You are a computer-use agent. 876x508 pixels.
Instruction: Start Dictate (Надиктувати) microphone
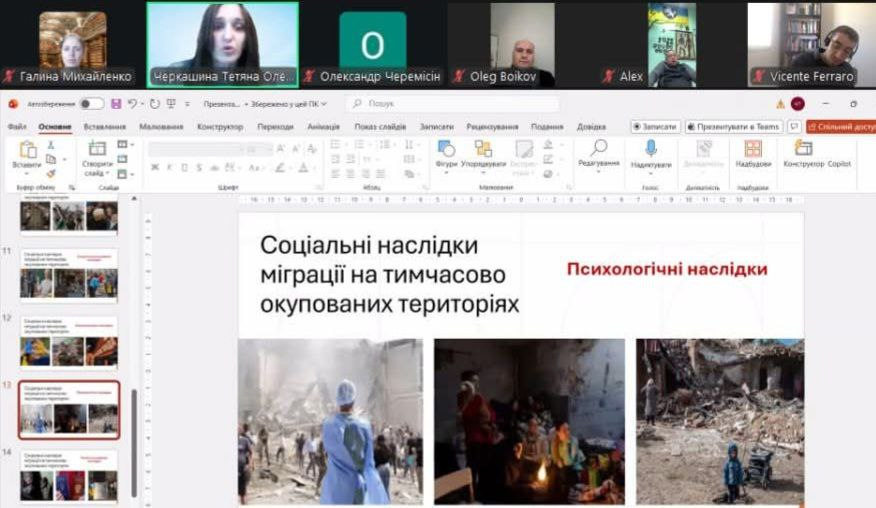(x=651, y=150)
